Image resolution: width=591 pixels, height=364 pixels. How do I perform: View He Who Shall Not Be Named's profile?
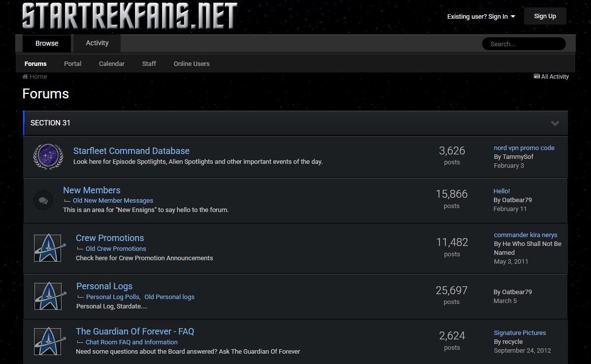(x=527, y=248)
